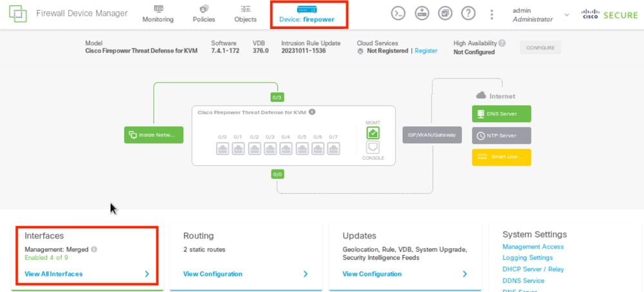Click the CONSOLE port icon
The image size is (644, 292).
coord(373,148)
